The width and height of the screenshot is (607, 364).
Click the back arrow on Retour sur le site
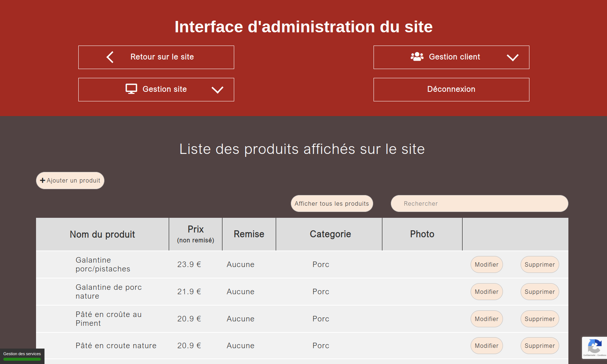(109, 57)
